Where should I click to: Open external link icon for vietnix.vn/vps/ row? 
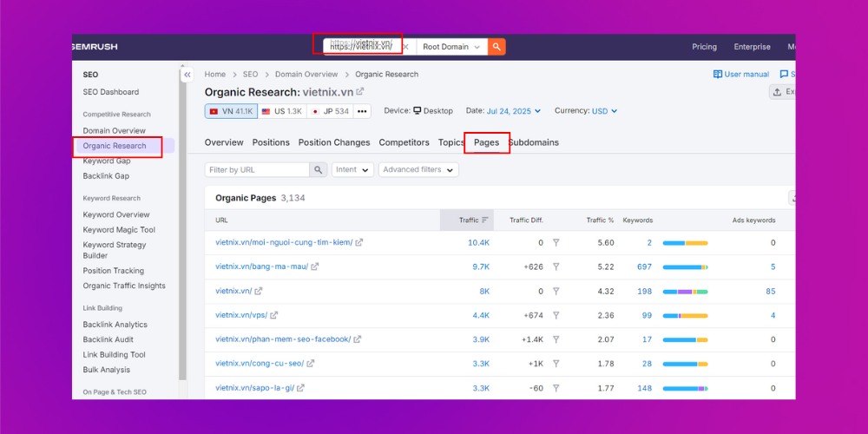tap(274, 316)
